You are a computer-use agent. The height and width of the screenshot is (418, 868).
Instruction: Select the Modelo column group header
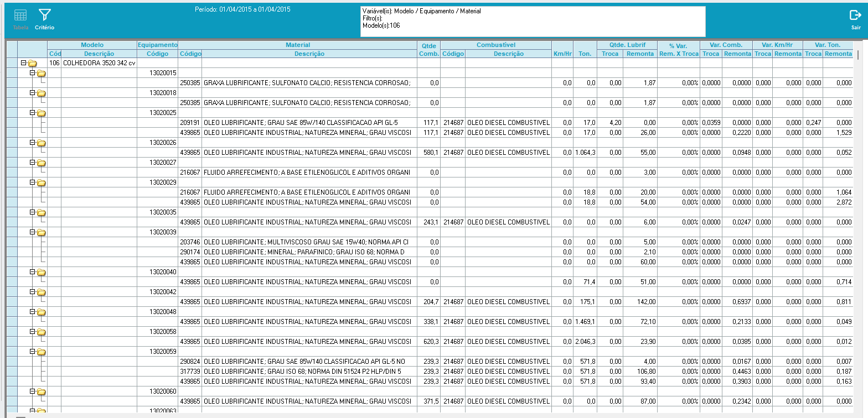click(92, 45)
